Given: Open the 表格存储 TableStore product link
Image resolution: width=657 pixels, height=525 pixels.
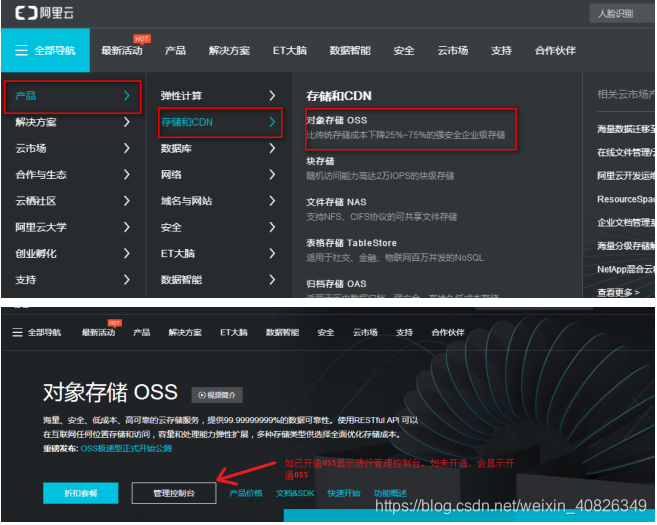Looking at the screenshot, I should (x=351, y=243).
